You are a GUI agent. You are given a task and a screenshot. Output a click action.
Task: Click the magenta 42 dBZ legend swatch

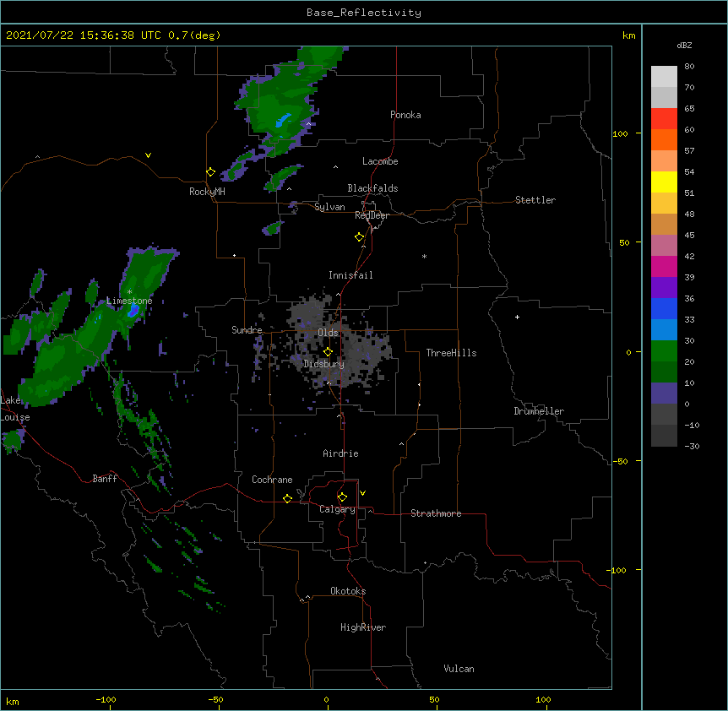(x=664, y=266)
